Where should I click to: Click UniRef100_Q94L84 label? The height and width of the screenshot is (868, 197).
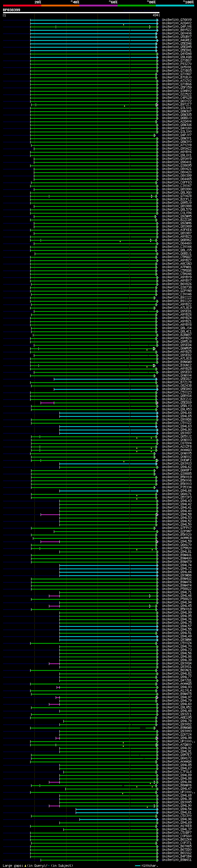click(x=177, y=782)
